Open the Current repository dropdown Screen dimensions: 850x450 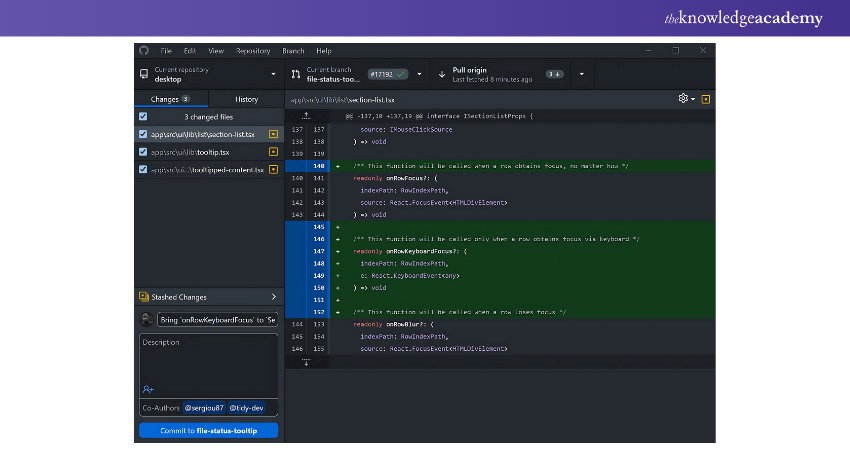coord(208,74)
